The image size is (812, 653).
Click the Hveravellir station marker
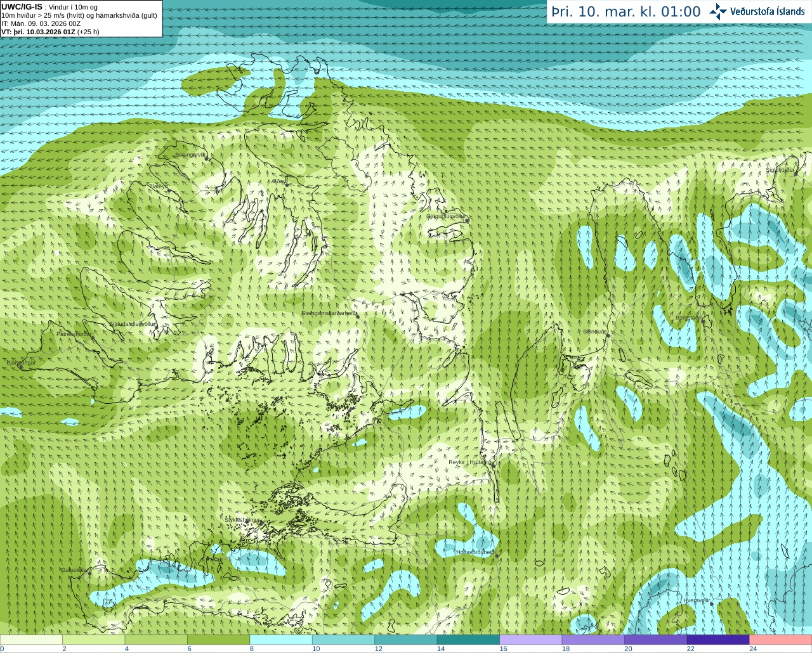click(x=712, y=604)
